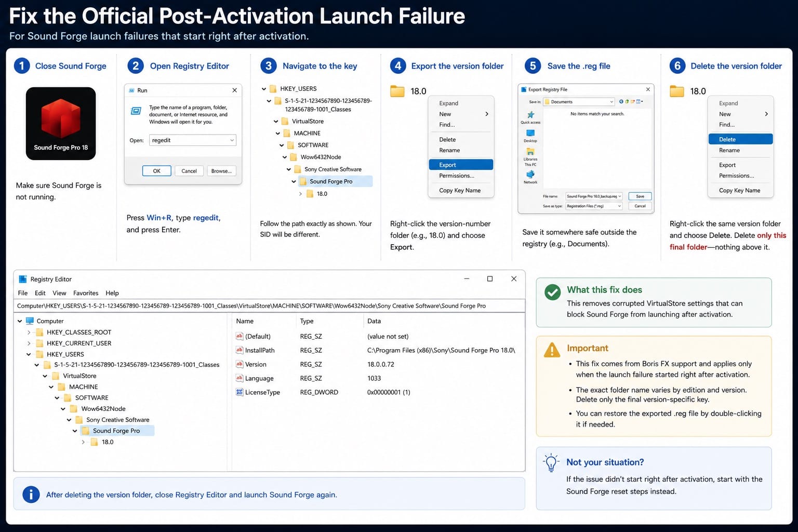Open the Run dialog's Open combo dropdown arrow
The width and height of the screenshot is (798, 532).
click(232, 140)
